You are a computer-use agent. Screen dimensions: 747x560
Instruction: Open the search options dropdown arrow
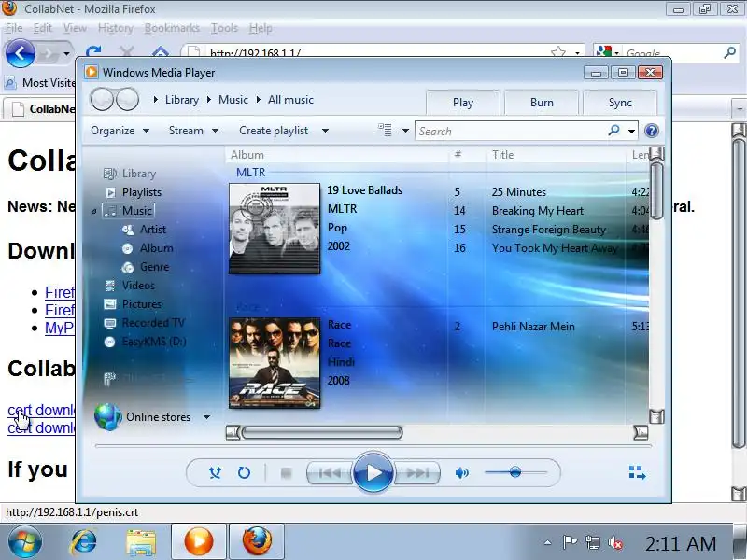[x=632, y=131]
